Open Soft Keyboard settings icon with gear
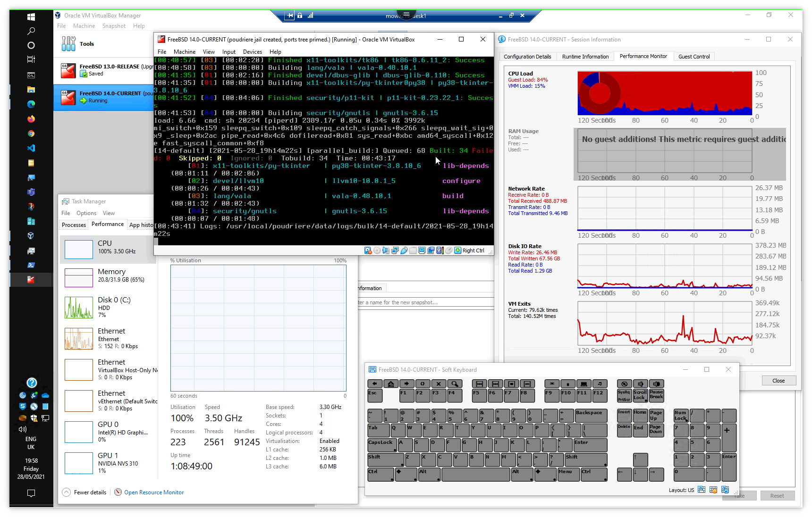This screenshot has width=812, height=517. (713, 490)
